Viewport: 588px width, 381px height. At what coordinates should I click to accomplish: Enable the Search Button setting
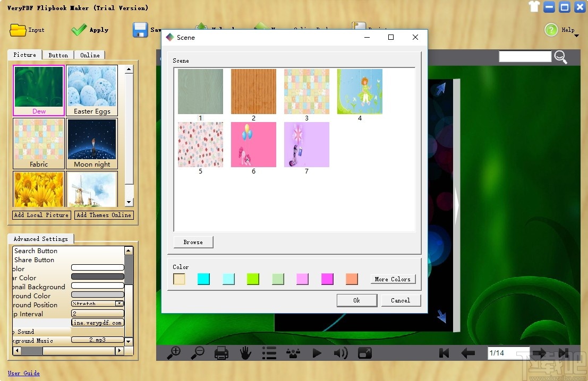37,250
